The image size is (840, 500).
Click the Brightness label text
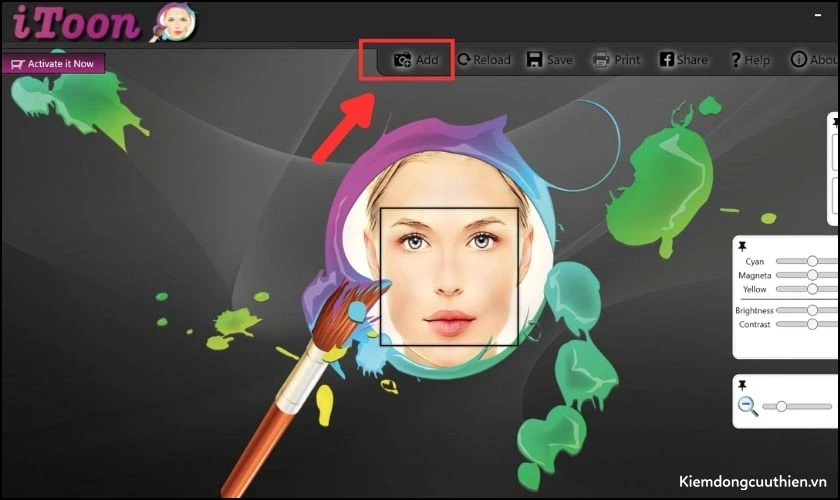(x=754, y=311)
